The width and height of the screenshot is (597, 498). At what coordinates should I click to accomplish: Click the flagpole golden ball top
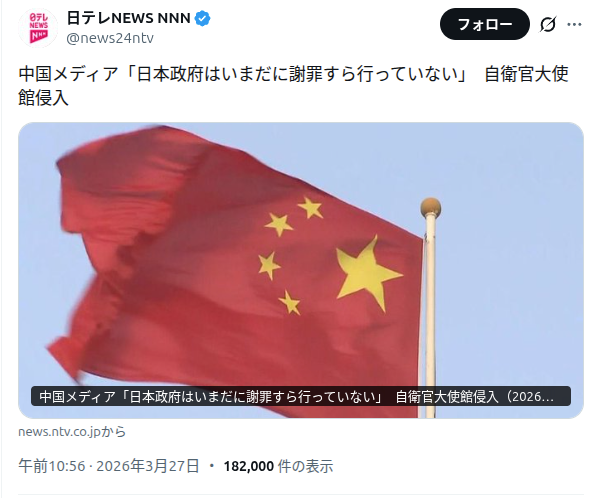431,208
